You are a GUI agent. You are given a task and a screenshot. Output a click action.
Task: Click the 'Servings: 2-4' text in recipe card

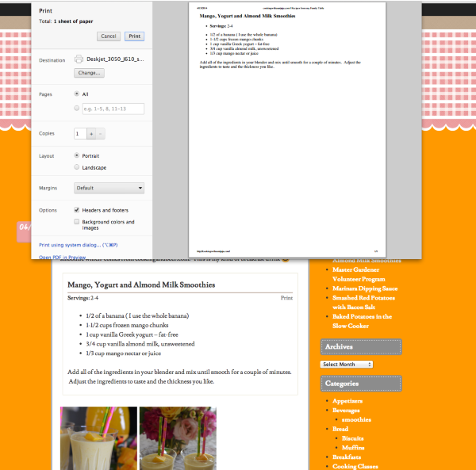click(83, 298)
